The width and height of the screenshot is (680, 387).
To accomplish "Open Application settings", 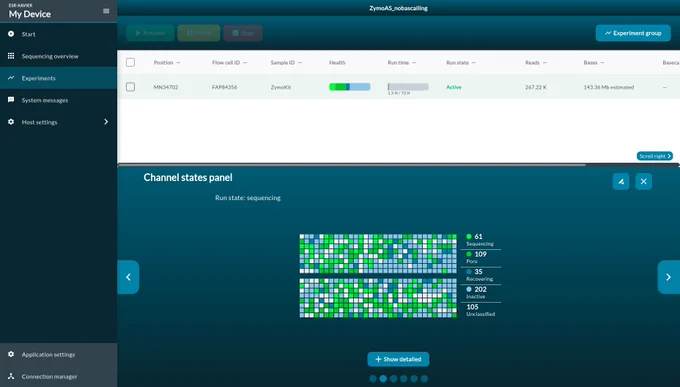I will 59,354.
